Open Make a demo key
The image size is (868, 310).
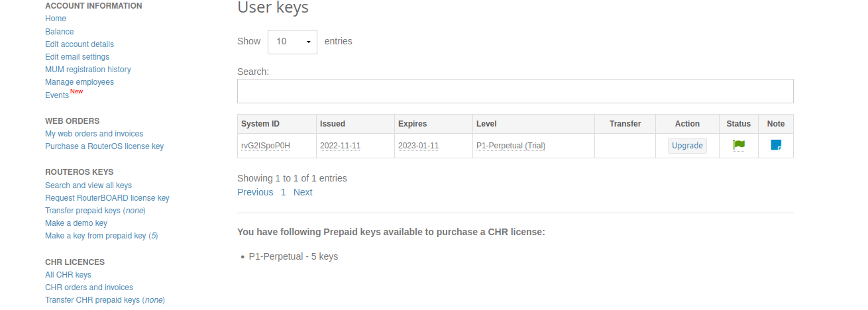(76, 223)
